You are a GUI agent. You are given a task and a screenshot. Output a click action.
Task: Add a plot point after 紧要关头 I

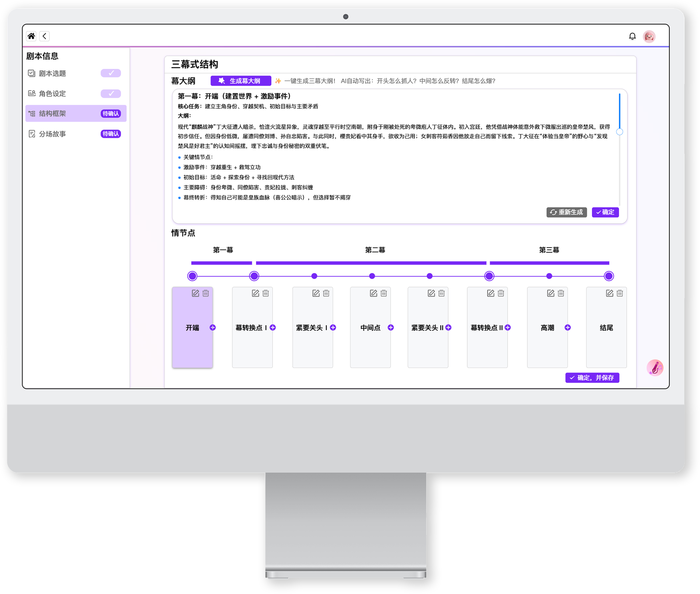click(x=333, y=328)
